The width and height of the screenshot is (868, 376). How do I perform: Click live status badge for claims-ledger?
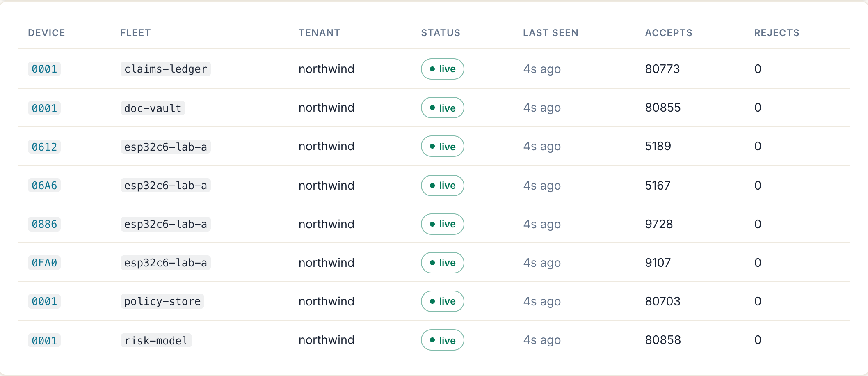point(442,69)
